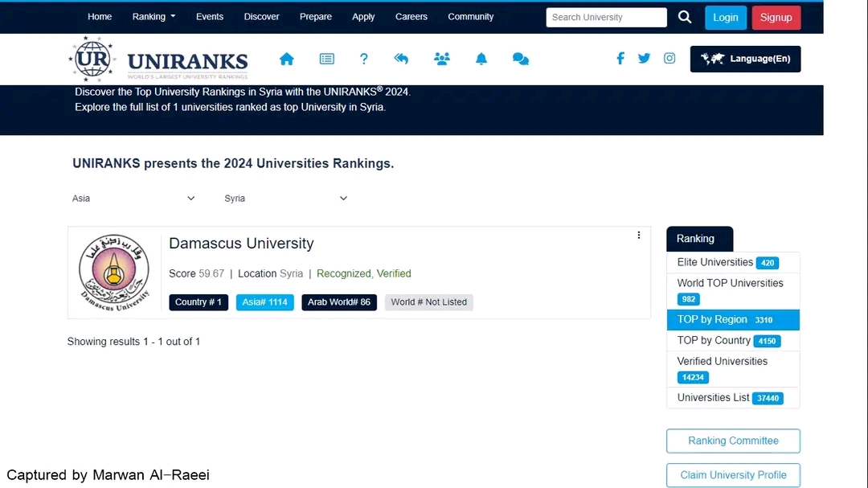This screenshot has width=868, height=488.
Task: Select TOP by Region ranking
Action: coord(733,320)
